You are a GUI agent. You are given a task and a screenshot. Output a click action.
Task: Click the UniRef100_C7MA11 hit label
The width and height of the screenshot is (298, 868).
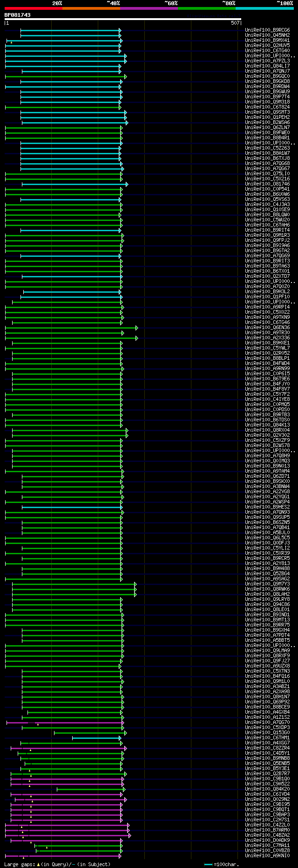point(267,845)
